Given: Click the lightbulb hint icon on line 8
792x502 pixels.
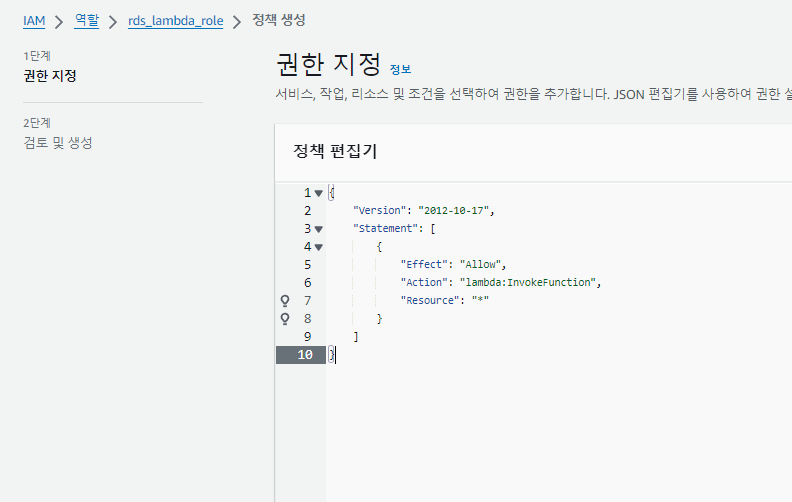Looking at the screenshot, I should 285,319.
